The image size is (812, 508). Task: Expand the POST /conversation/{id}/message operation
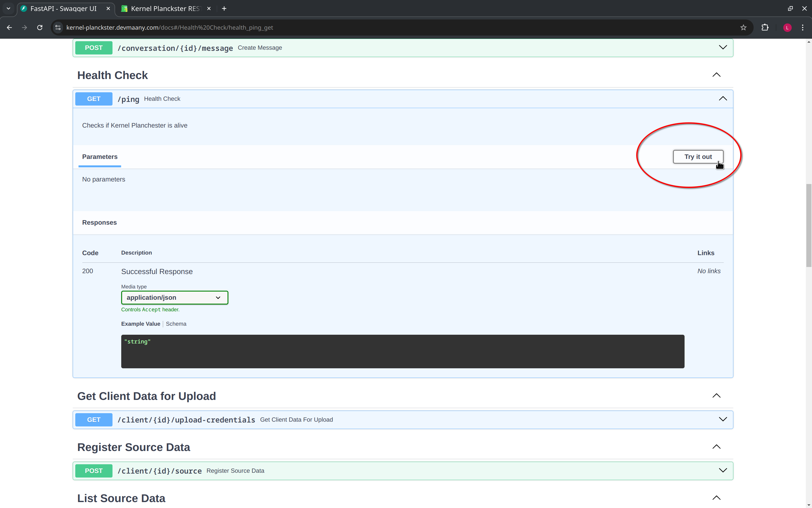pyautogui.click(x=723, y=48)
